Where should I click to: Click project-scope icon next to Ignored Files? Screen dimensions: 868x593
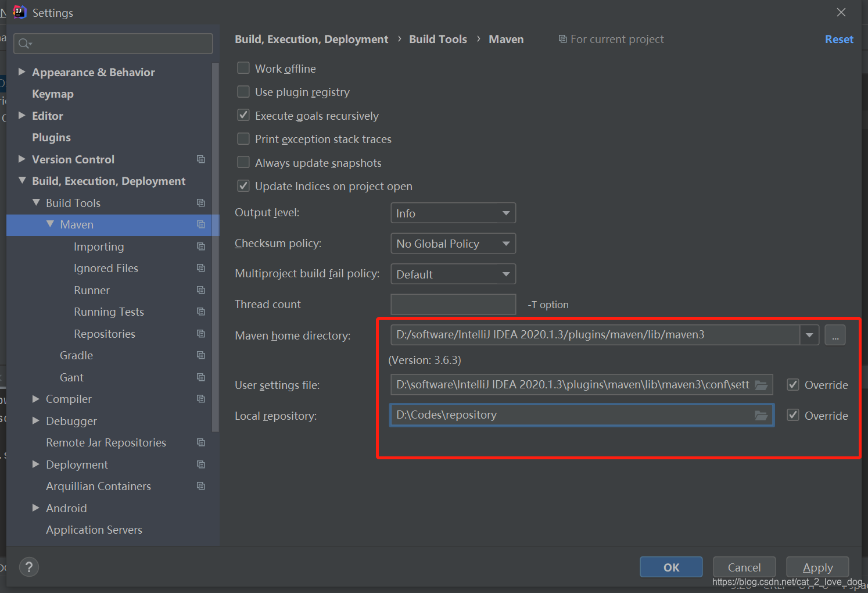click(201, 268)
